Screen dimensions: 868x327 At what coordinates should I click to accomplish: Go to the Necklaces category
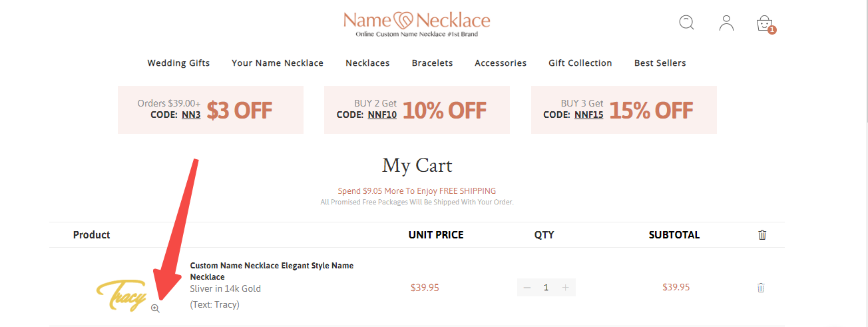coord(367,63)
